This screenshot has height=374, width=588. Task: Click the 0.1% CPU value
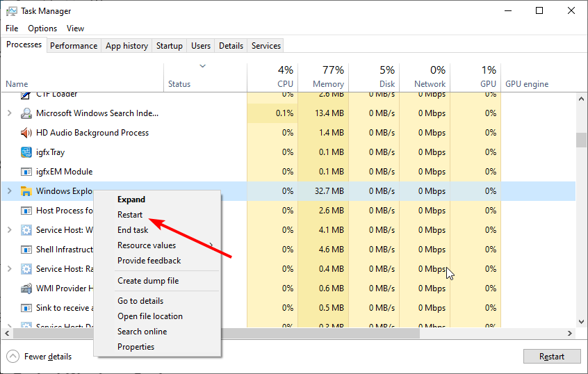point(284,113)
